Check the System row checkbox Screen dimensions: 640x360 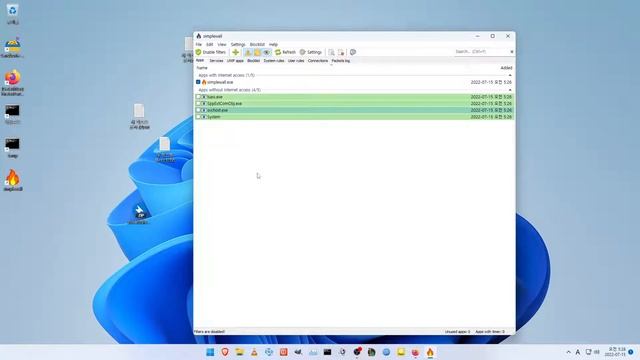(x=198, y=116)
